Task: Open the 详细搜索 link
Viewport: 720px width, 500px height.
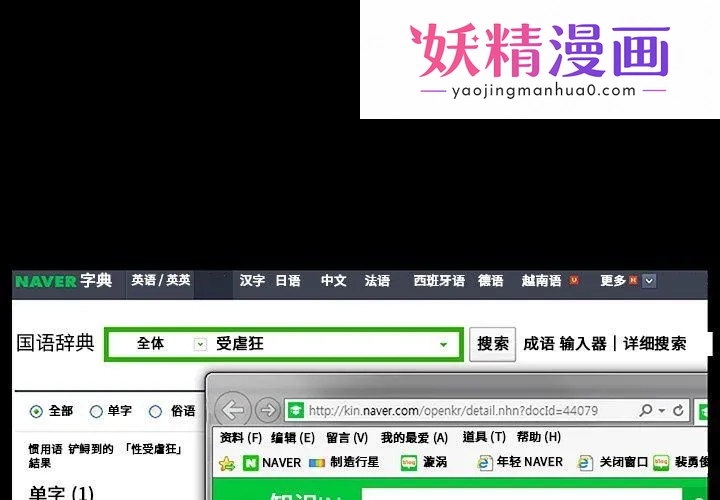Action: 654,344
